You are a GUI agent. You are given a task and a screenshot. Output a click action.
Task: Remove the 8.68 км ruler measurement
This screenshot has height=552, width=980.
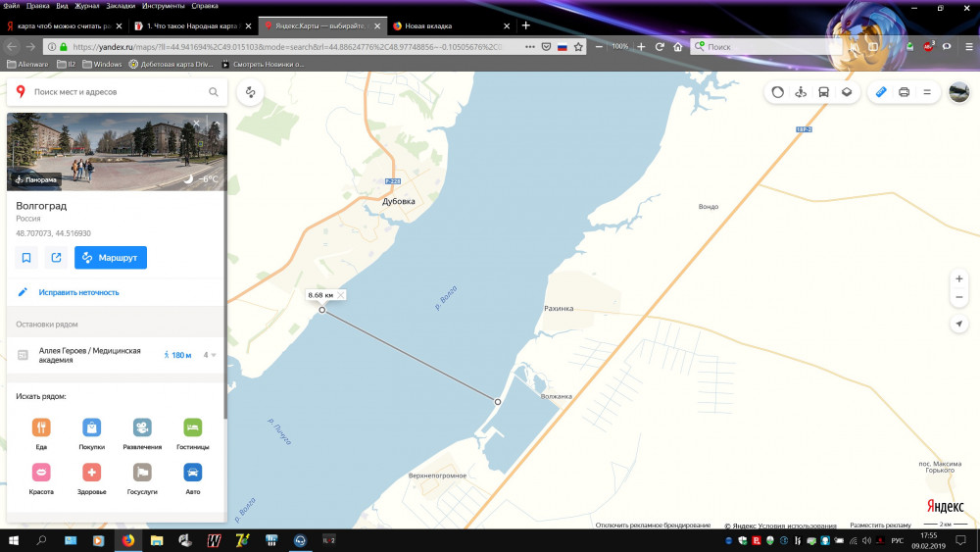point(341,295)
